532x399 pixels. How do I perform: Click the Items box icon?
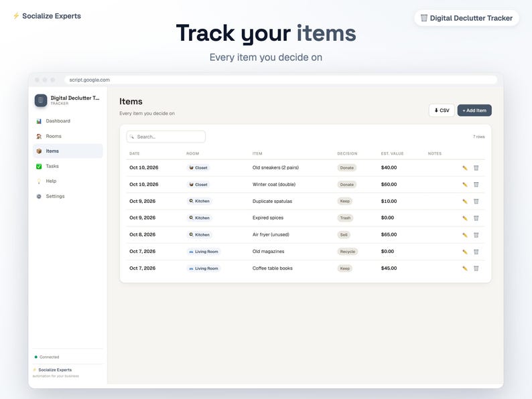pos(39,151)
